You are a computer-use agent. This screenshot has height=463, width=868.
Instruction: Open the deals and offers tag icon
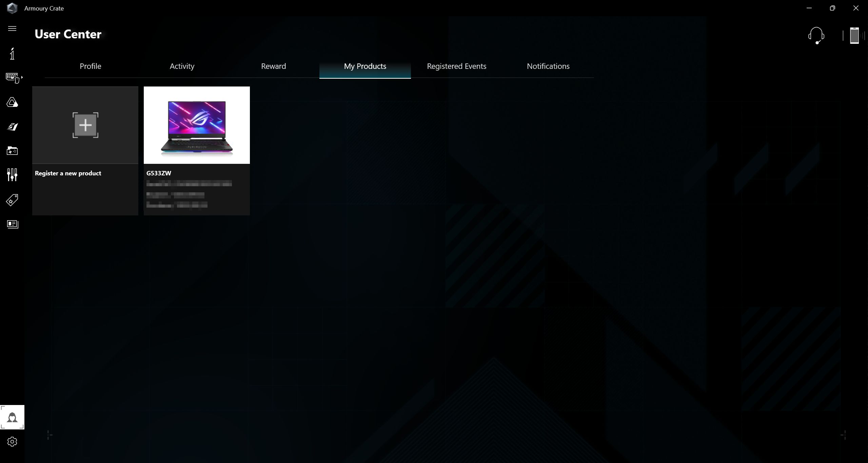13,199
